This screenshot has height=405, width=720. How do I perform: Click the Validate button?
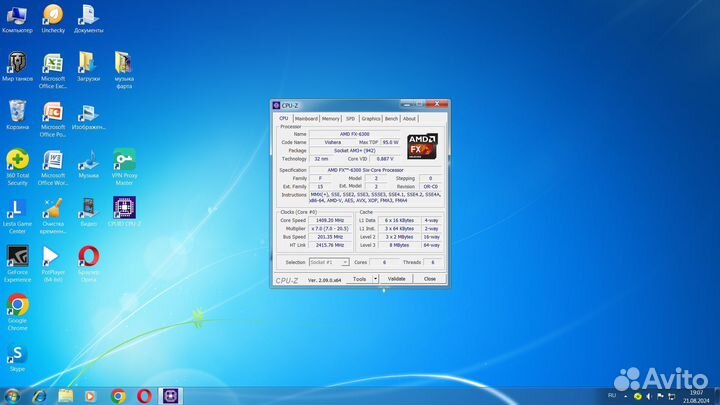(x=396, y=279)
